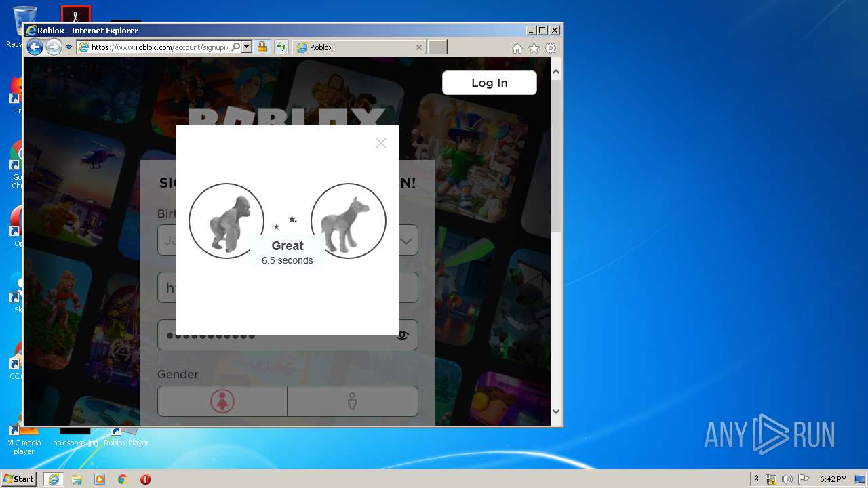The height and width of the screenshot is (488, 868).
Task: Expand the address bar autocomplete dropdown
Action: pos(247,47)
